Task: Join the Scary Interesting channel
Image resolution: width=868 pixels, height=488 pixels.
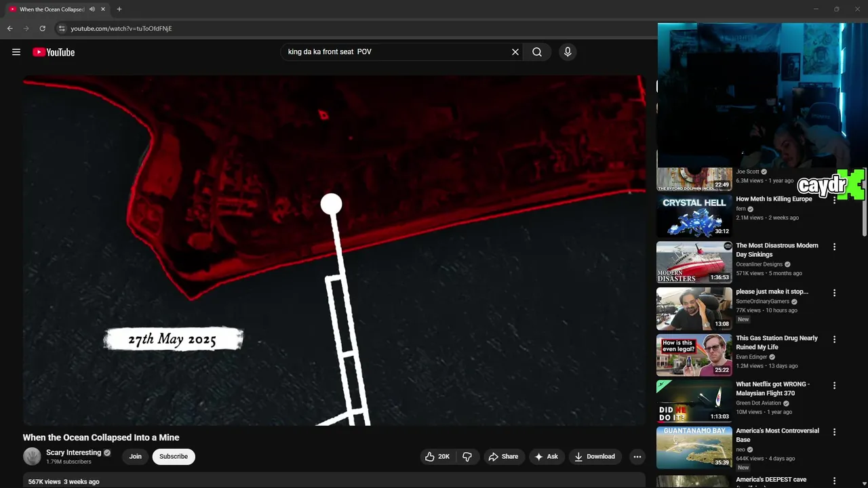Action: tap(136, 457)
